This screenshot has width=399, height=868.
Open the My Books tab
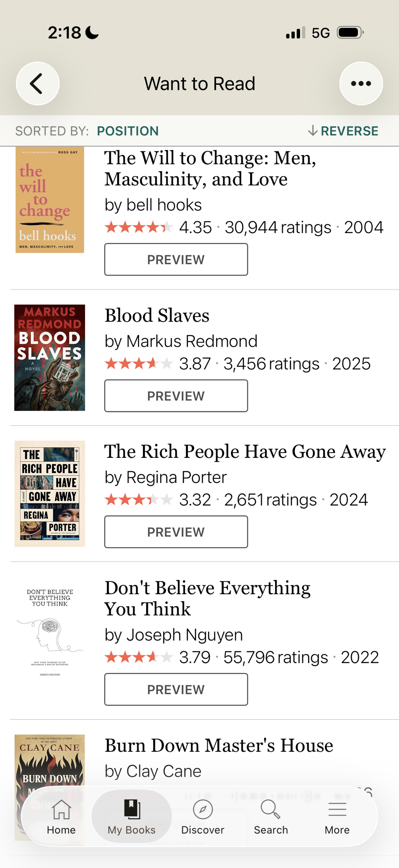click(x=132, y=817)
